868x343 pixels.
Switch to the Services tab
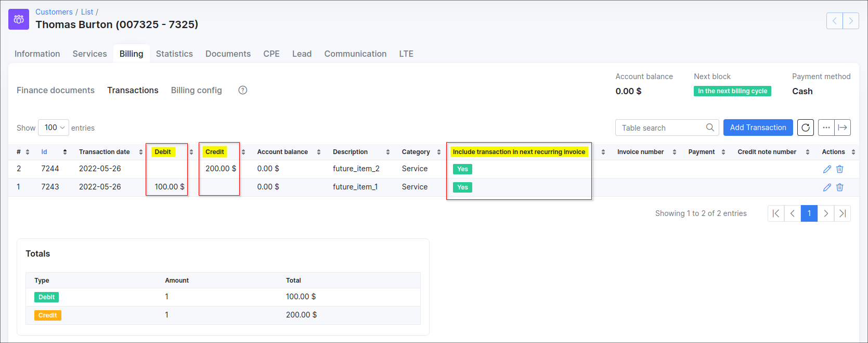coord(89,54)
